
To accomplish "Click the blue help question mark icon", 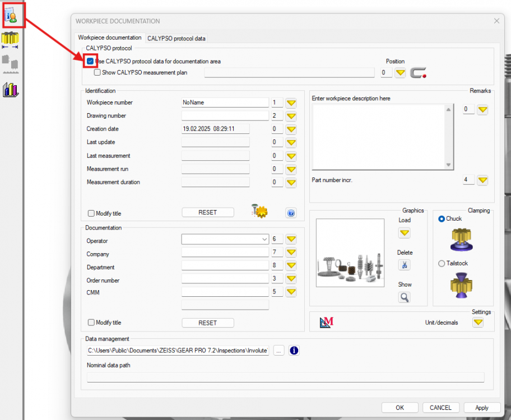I will pos(290,213).
